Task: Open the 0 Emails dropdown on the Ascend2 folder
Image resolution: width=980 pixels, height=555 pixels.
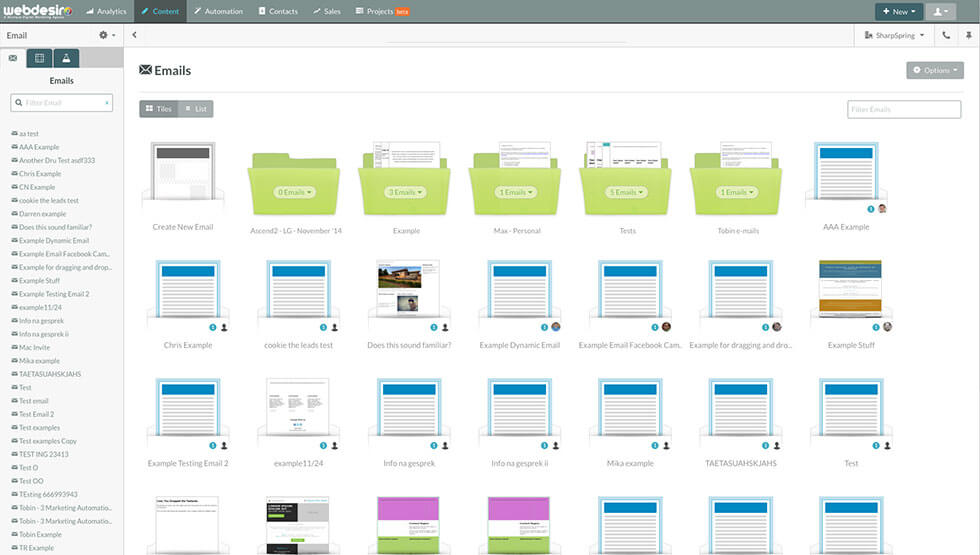Action: (295, 192)
